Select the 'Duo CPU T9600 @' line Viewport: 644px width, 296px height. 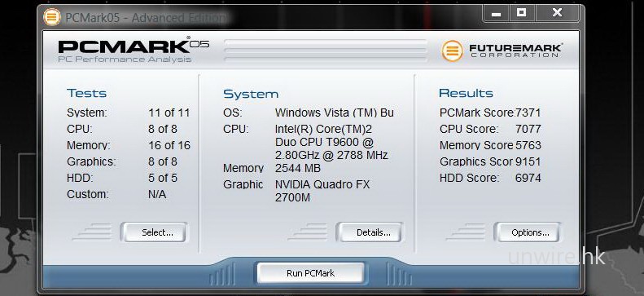[324, 142]
